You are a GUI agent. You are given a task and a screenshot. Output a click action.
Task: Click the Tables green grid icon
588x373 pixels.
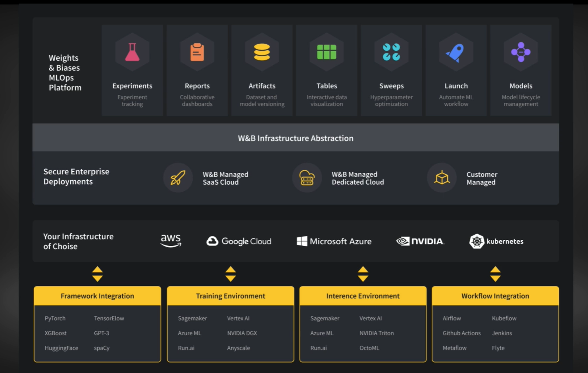tap(327, 52)
